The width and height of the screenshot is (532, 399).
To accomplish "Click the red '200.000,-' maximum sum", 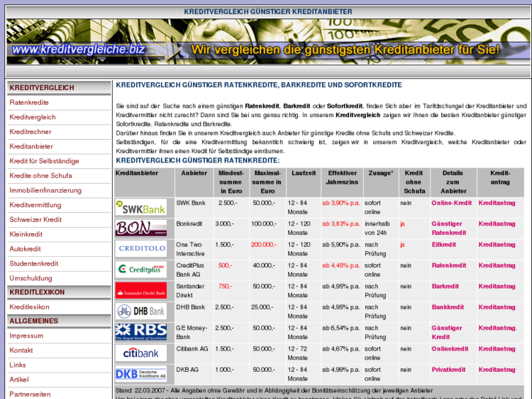I will tap(263, 245).
